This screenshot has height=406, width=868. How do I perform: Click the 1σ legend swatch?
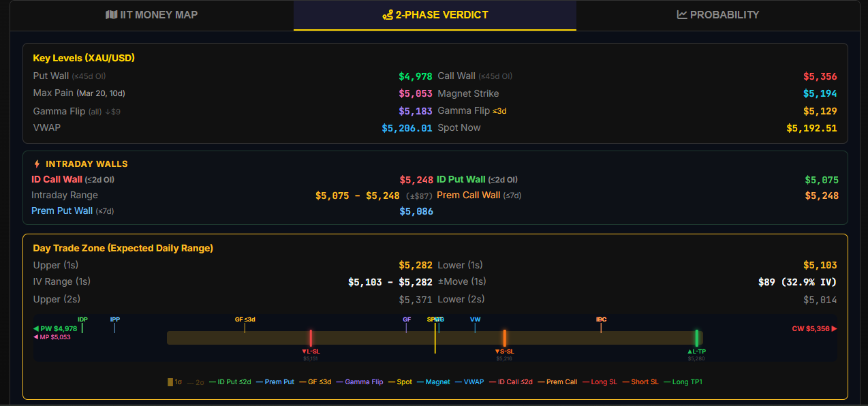click(x=171, y=382)
